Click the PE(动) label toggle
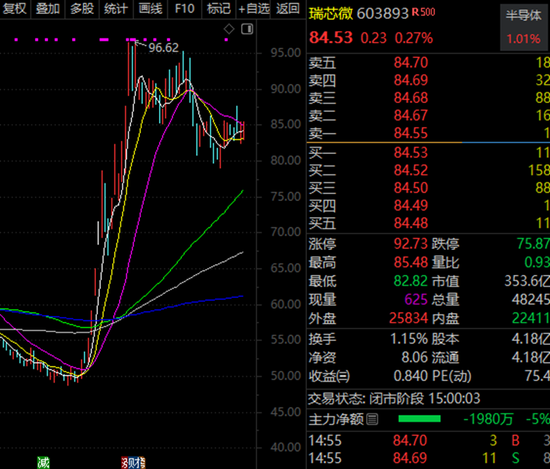 pos(452,376)
